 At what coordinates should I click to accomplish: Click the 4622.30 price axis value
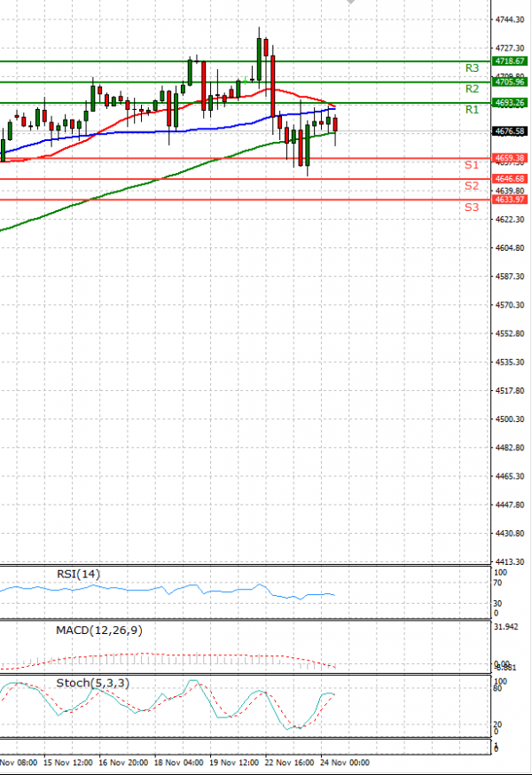510,219
